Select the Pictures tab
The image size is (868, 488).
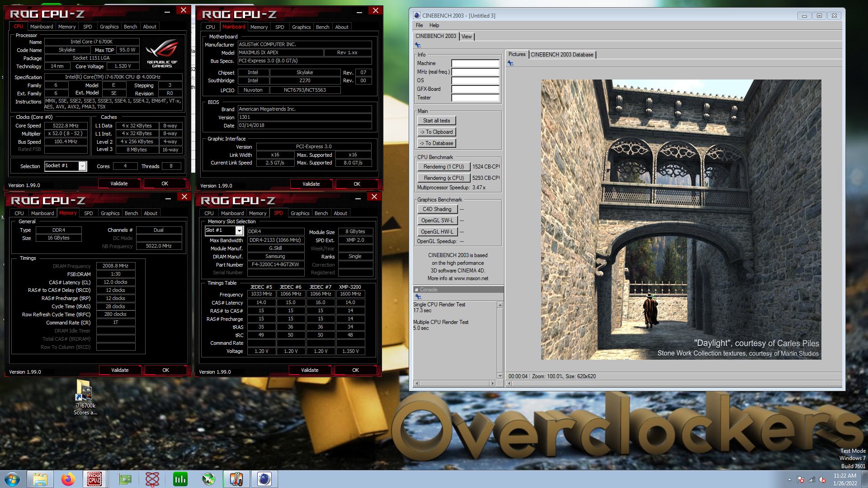517,54
